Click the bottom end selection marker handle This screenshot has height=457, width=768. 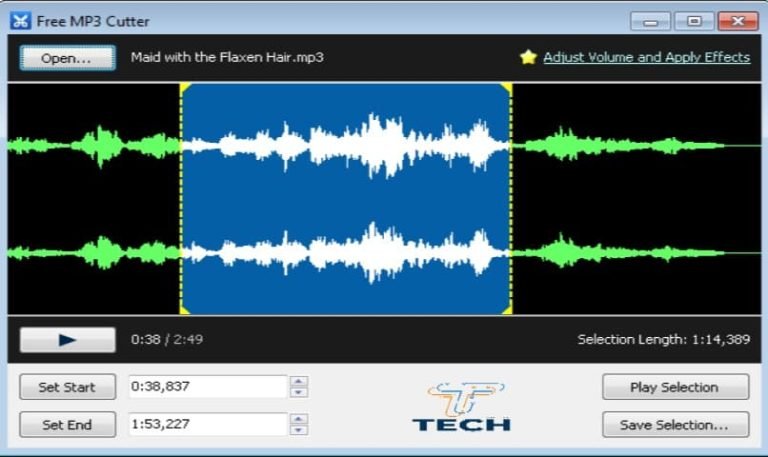tap(507, 309)
